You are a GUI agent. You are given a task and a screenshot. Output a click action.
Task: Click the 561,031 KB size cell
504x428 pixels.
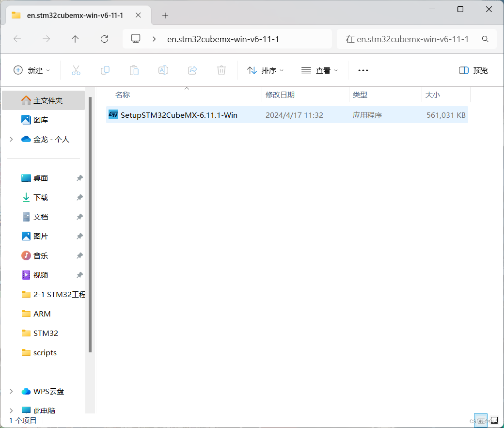click(x=446, y=115)
